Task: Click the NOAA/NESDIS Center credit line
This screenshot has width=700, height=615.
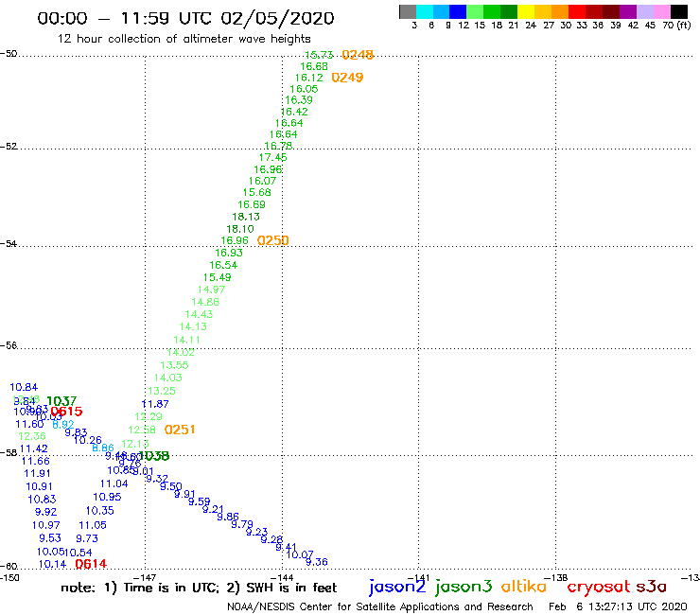Action: click(x=380, y=606)
